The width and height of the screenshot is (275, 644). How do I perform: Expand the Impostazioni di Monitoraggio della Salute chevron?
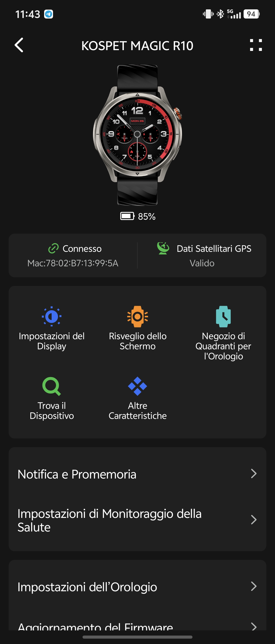(254, 520)
